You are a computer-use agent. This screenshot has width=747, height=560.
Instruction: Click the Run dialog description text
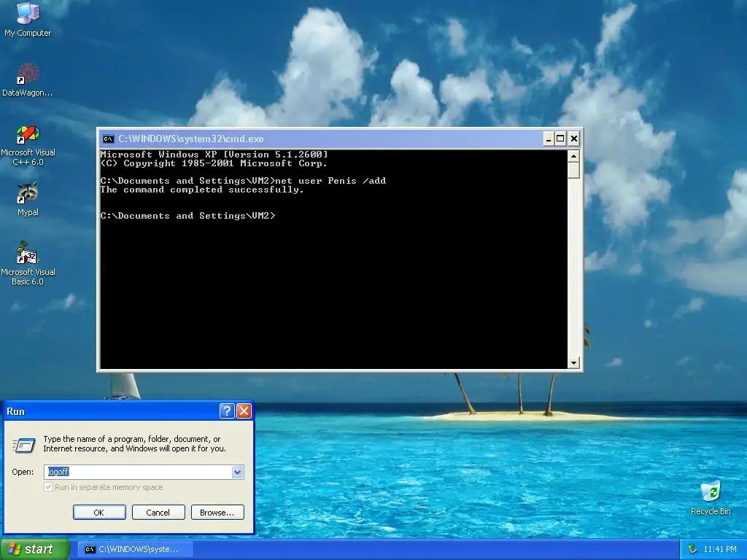tap(134, 444)
